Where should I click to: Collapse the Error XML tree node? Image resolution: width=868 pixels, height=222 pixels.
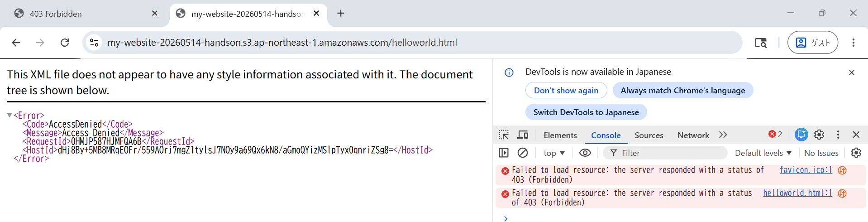10,115
